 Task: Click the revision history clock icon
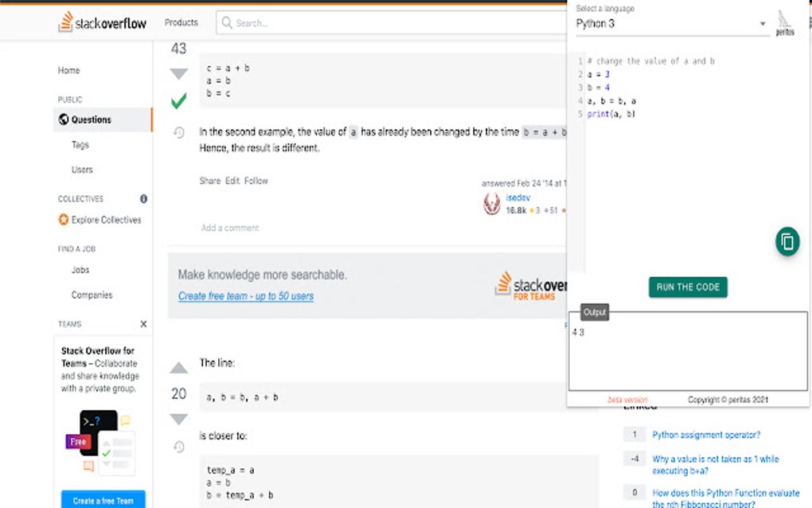pyautogui.click(x=177, y=132)
